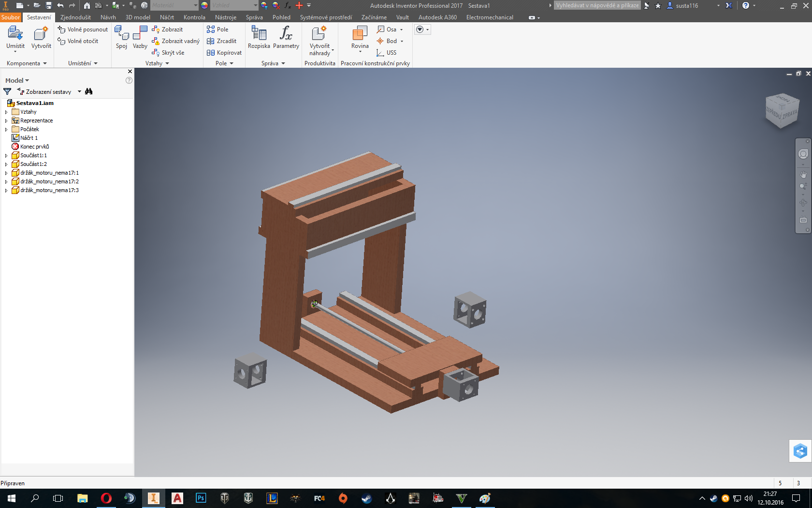The height and width of the screenshot is (508, 812).
Task: Click the browser filter funnel icon
Action: click(x=7, y=91)
